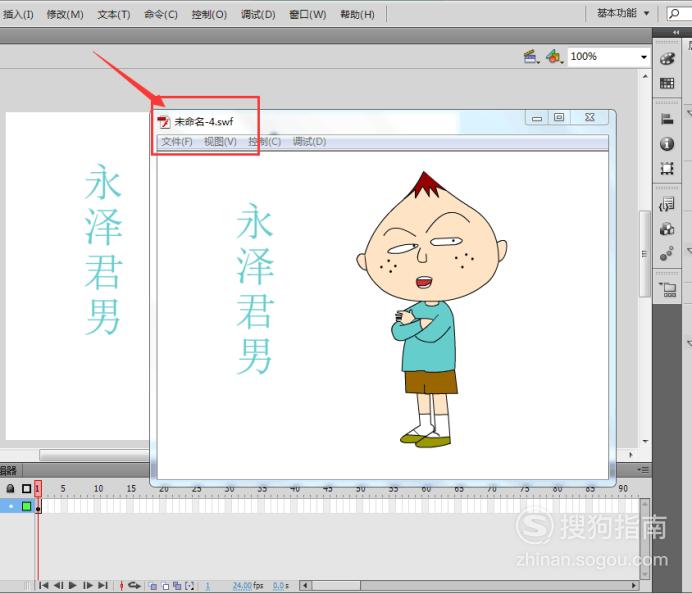Step forward one frame
This screenshot has height=594, width=692.
tap(88, 586)
